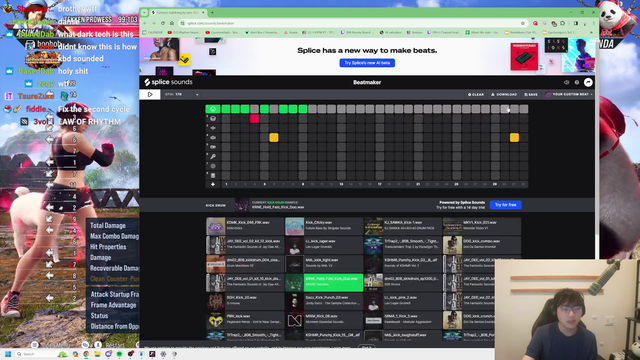Select the fourth track hi-hat icon
640x360 pixels.
pos(213,138)
